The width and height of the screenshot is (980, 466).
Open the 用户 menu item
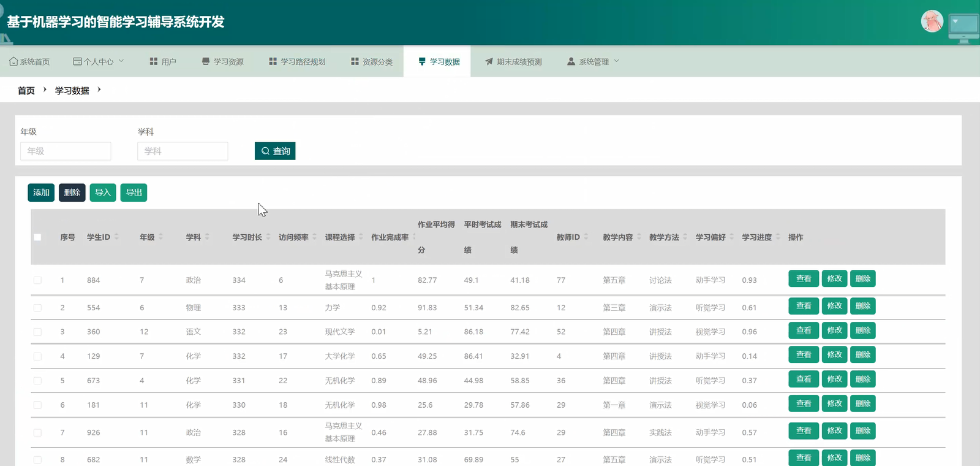(163, 61)
